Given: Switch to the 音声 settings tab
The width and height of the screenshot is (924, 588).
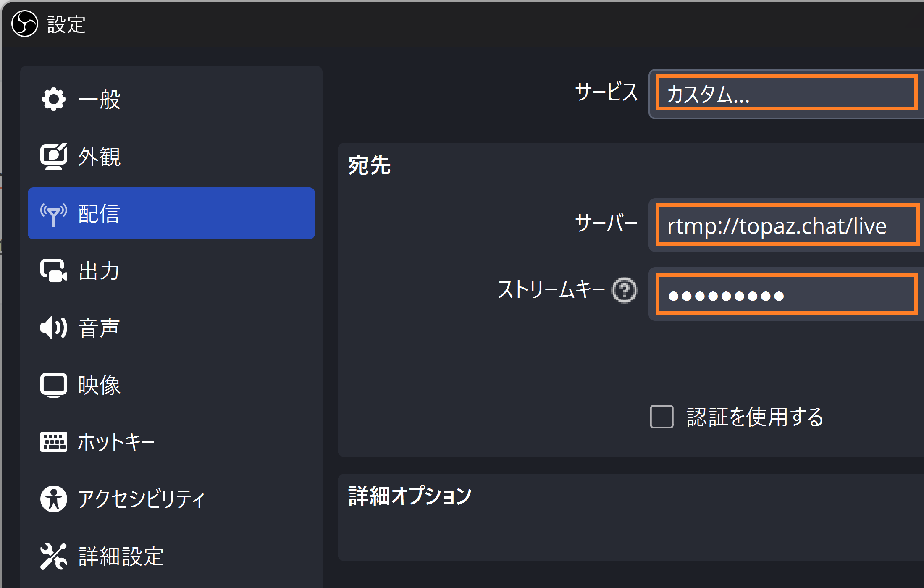Looking at the screenshot, I should point(171,328).
